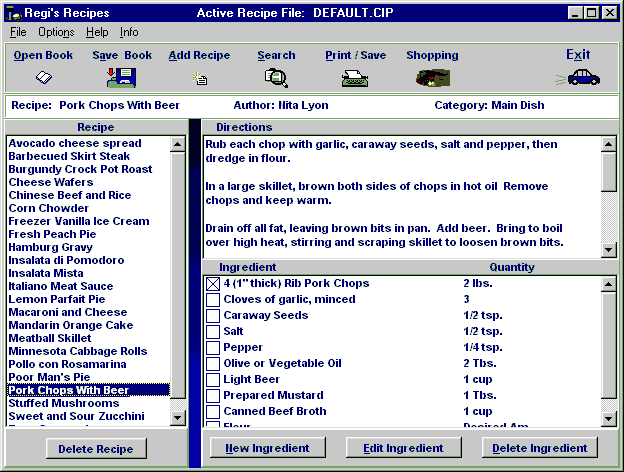
Task: Open the Options menu
Action: point(56,32)
